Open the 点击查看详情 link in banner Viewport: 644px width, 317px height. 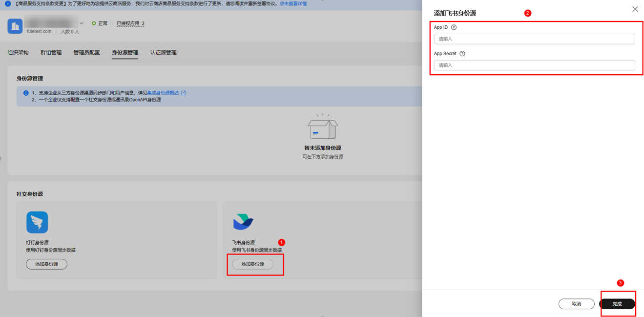coord(293,4)
